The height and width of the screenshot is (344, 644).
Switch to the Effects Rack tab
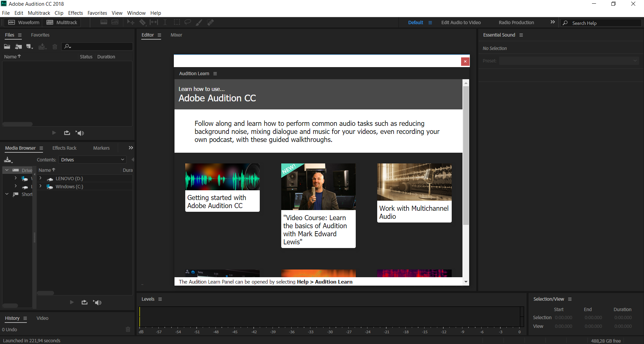point(64,148)
